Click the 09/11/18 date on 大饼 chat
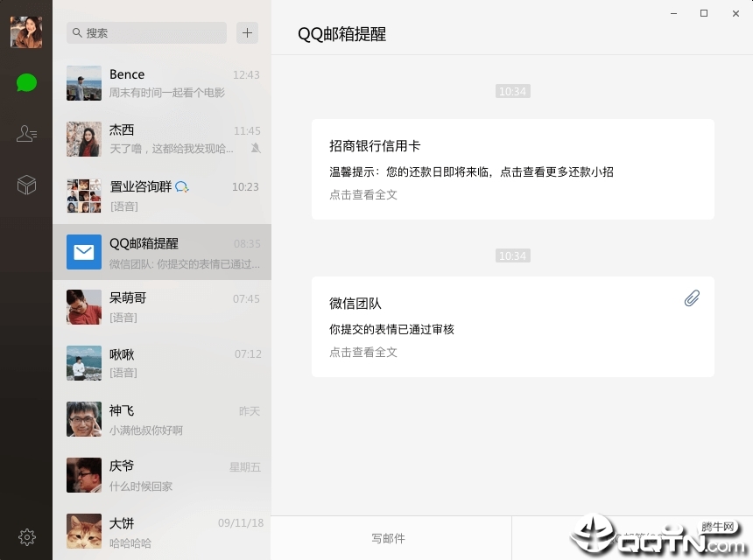This screenshot has width=753, height=560. (x=241, y=523)
